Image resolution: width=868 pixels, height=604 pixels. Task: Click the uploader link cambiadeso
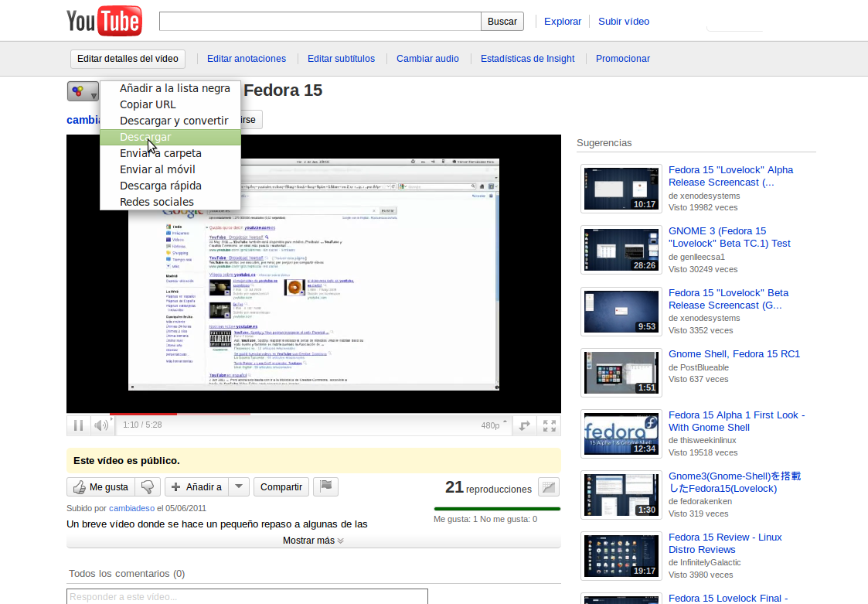click(131, 508)
